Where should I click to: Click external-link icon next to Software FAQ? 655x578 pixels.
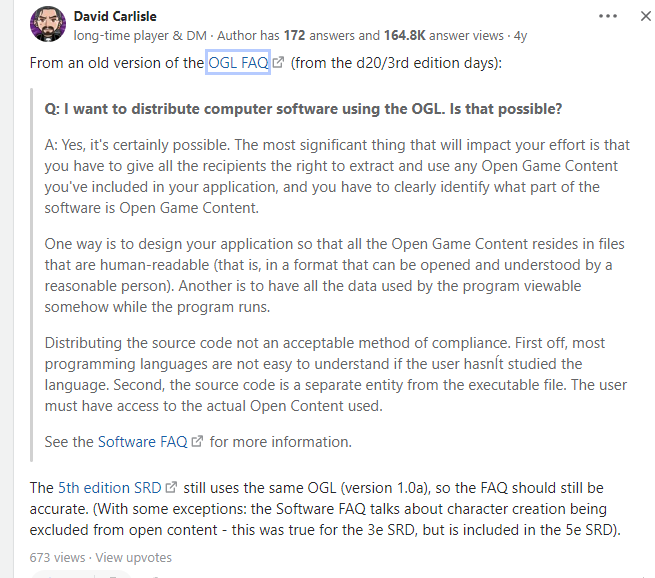coord(197,442)
